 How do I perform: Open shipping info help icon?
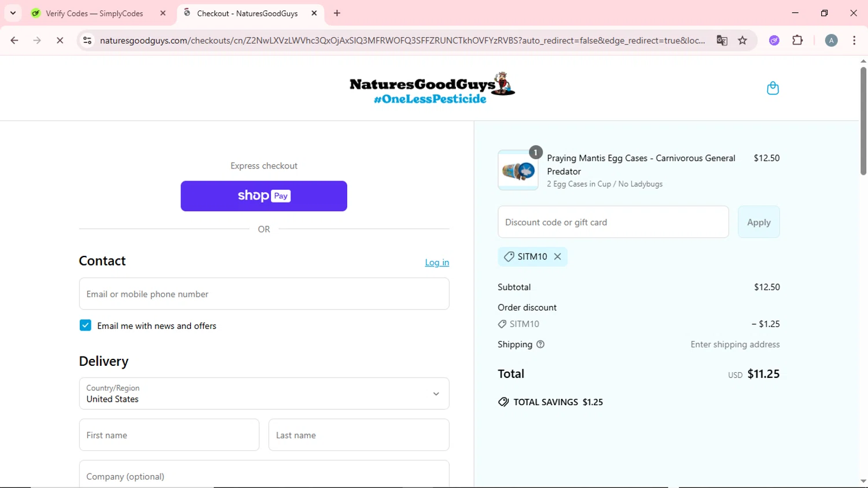click(540, 344)
